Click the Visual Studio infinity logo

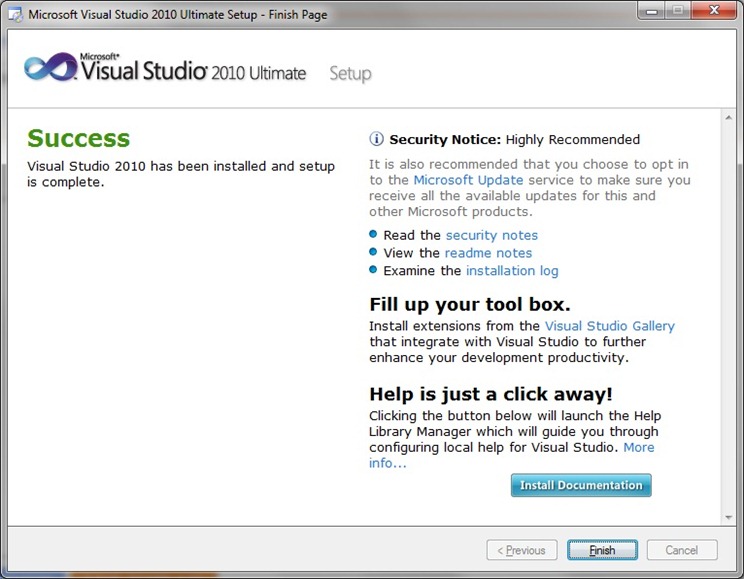pyautogui.click(x=50, y=67)
